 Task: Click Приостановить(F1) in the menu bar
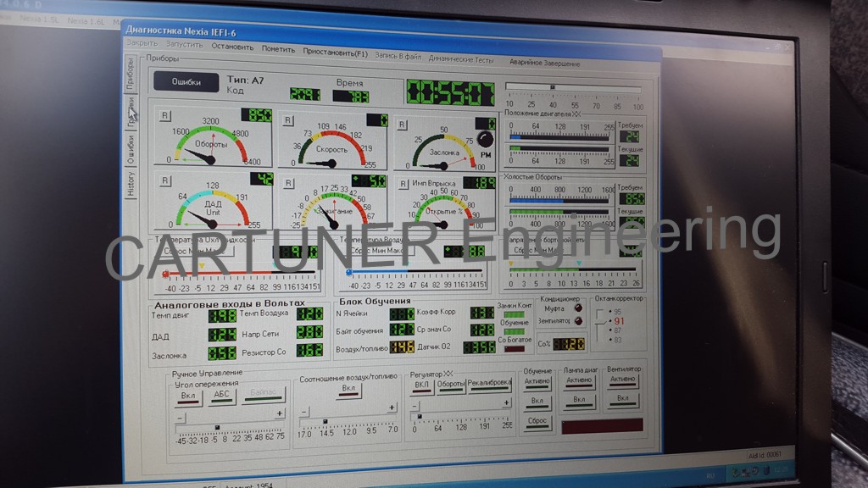335,53
